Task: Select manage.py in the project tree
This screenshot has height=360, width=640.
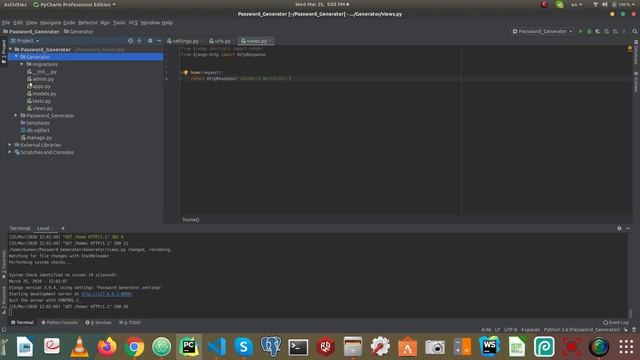Action: pos(37,138)
